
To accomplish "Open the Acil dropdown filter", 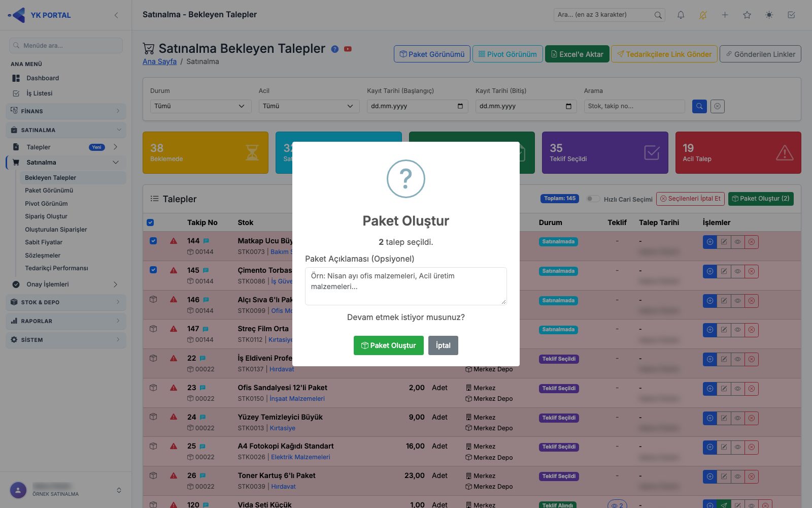I will pyautogui.click(x=309, y=106).
